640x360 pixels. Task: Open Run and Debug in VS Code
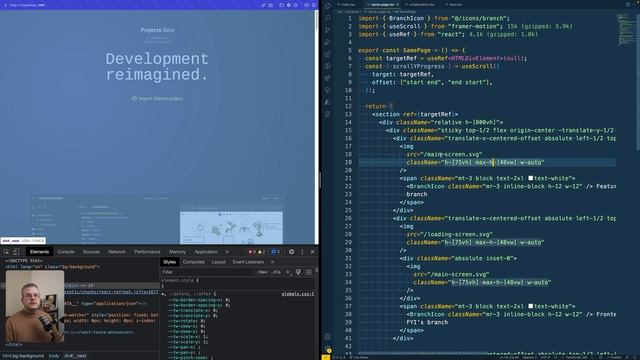pyautogui.click(x=328, y=42)
